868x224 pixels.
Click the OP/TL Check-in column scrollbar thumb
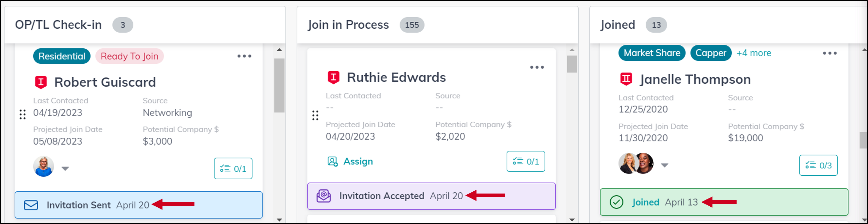point(279,86)
